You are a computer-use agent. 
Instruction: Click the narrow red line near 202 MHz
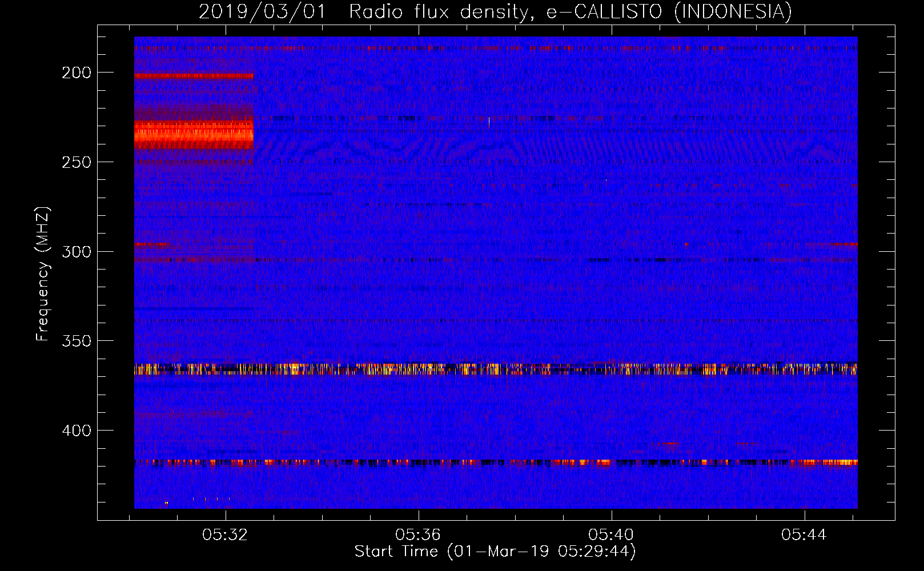point(194,75)
